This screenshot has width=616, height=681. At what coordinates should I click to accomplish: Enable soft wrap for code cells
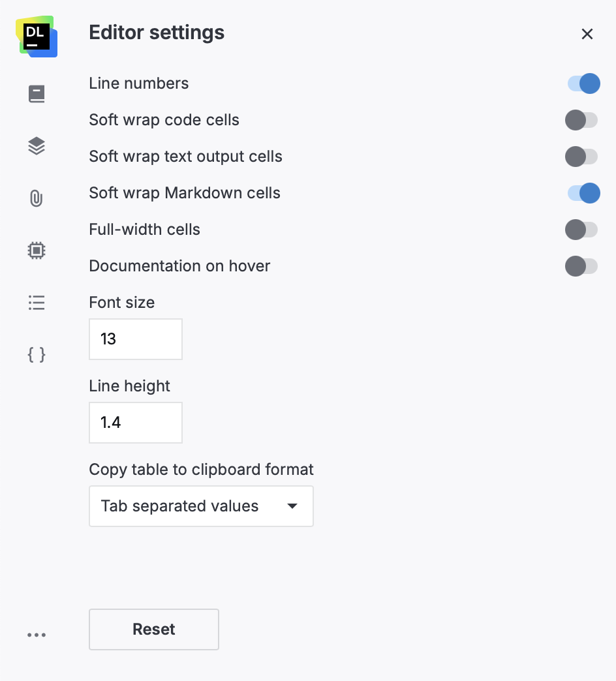pos(582,120)
